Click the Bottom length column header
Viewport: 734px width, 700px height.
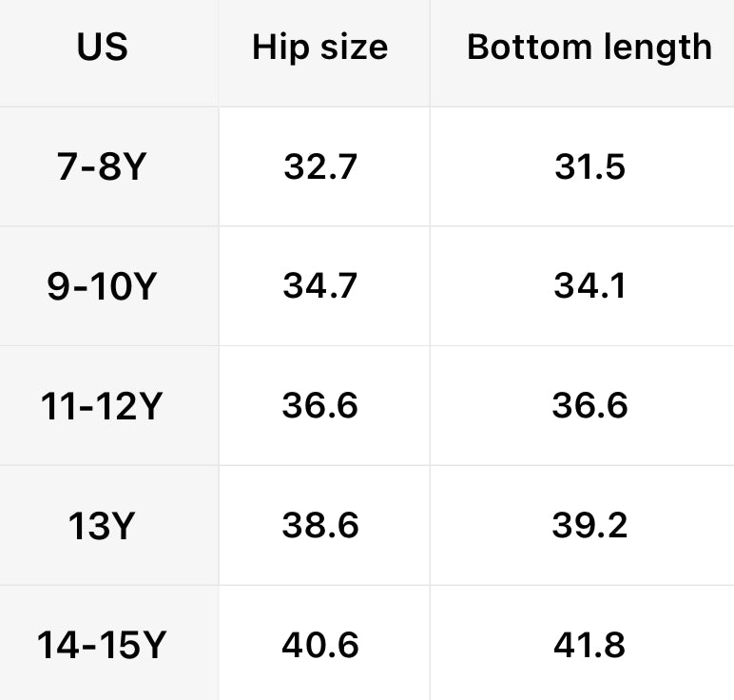click(x=589, y=48)
